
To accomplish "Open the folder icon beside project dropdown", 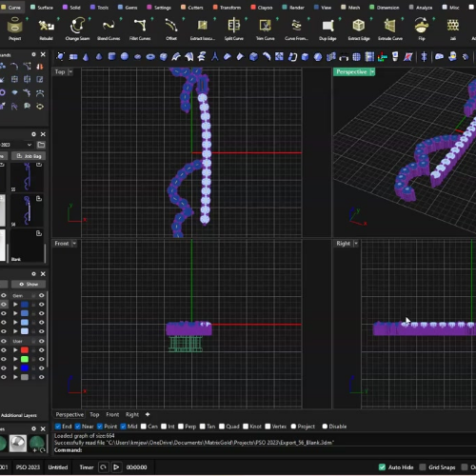I will pyautogui.click(x=41, y=145).
